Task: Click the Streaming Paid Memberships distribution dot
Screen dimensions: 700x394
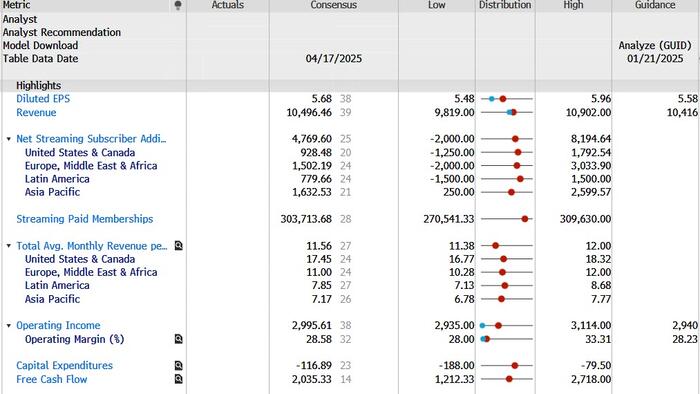Action: (x=525, y=219)
